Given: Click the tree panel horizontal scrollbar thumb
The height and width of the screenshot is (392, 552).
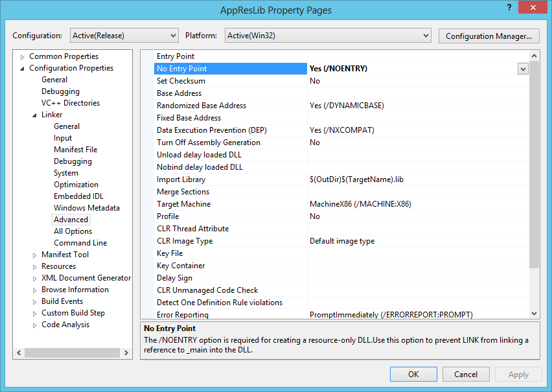Looking at the screenshot, I should pyautogui.click(x=72, y=352).
